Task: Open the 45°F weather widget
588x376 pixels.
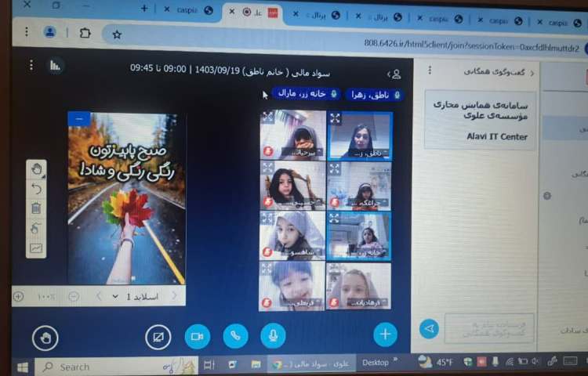Action: pos(436,362)
